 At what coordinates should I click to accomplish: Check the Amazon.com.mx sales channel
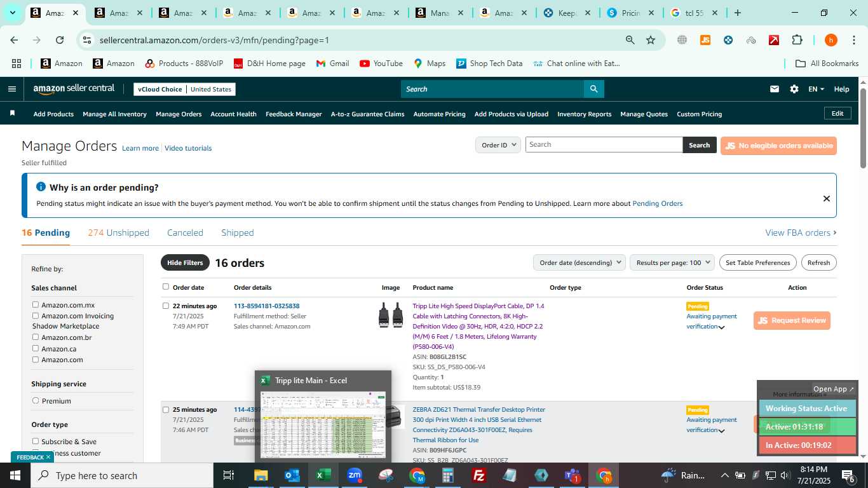point(36,304)
